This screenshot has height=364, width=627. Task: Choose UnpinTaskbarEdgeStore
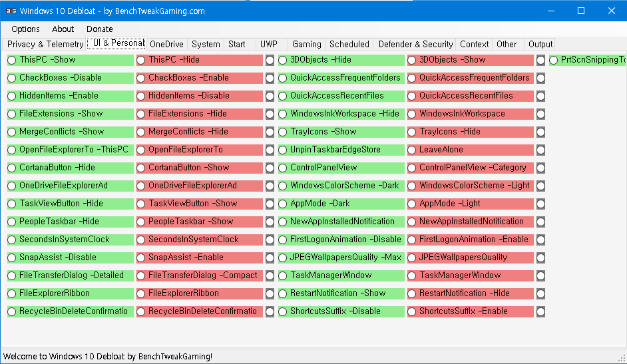tap(341, 150)
